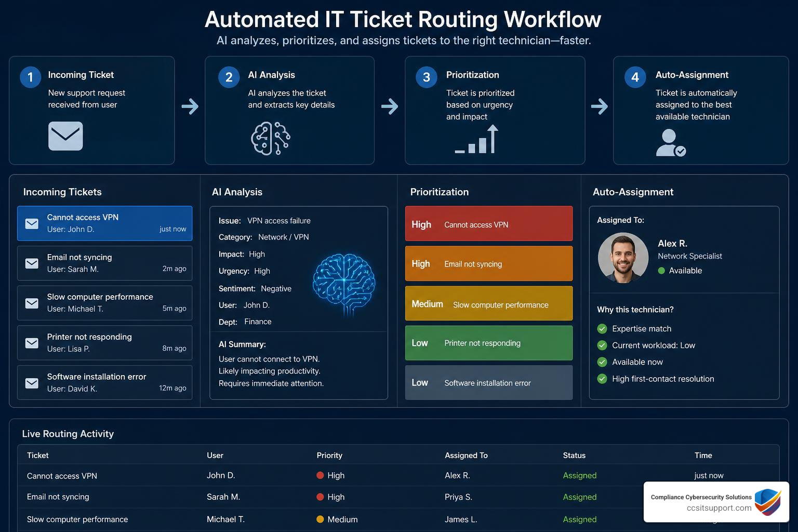Click Network Specialist role label
798x532 pixels.
690,256
